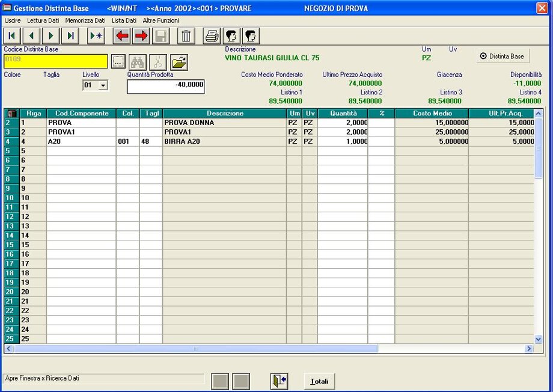The width and height of the screenshot is (553, 392).
Task: Open the Altre Funzioni menu
Action: coord(160,20)
